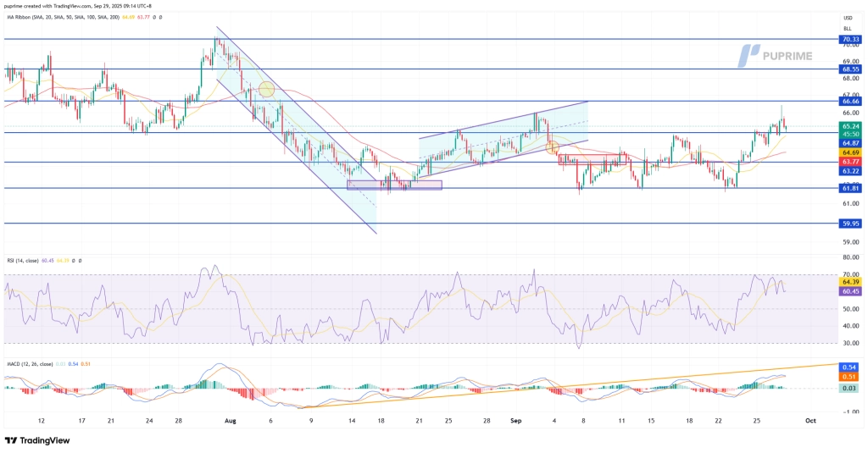Click the green 65.24 current price label
Screen dimensions: 868x453
(x=850, y=125)
